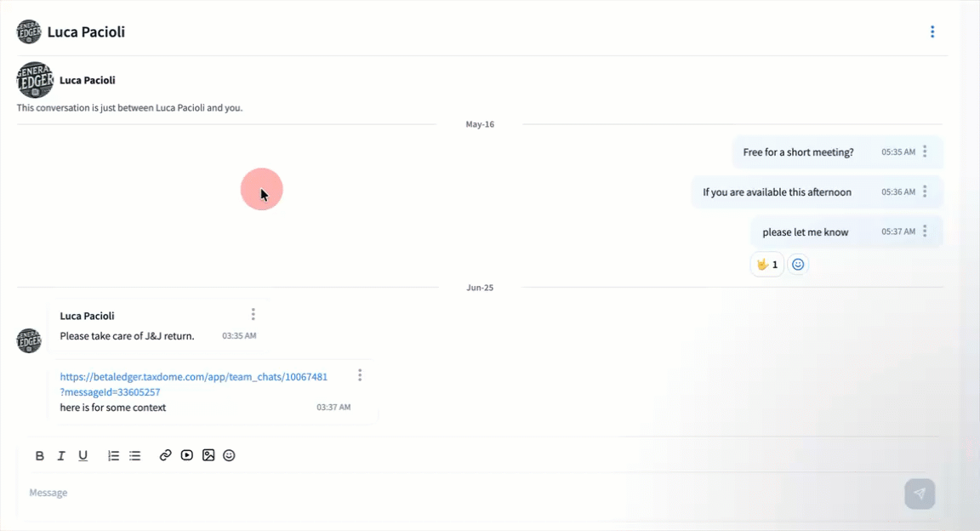Insert a bulleted list
The width and height of the screenshot is (980, 531).
click(x=134, y=456)
